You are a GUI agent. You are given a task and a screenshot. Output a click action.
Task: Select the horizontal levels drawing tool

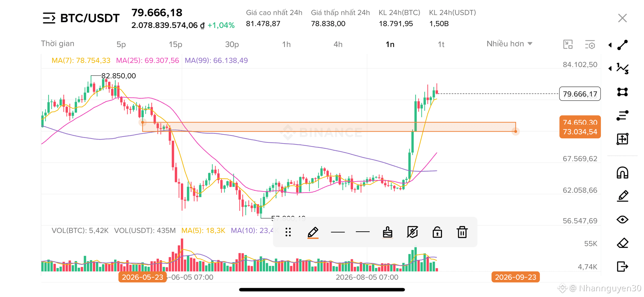(622, 115)
